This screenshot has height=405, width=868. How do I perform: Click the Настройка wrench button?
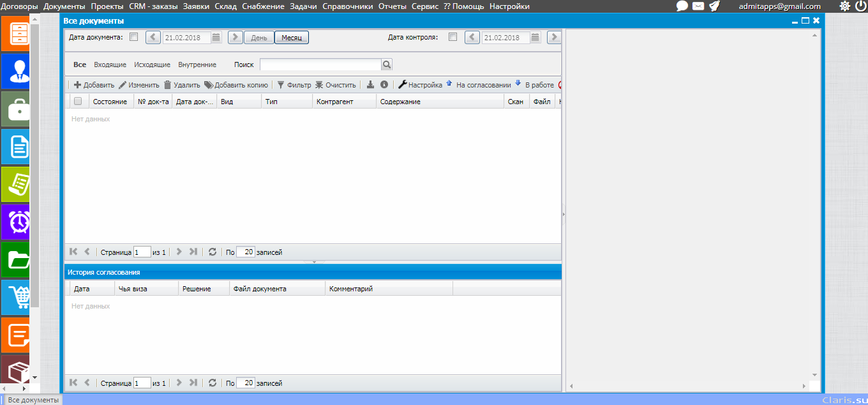tap(421, 84)
